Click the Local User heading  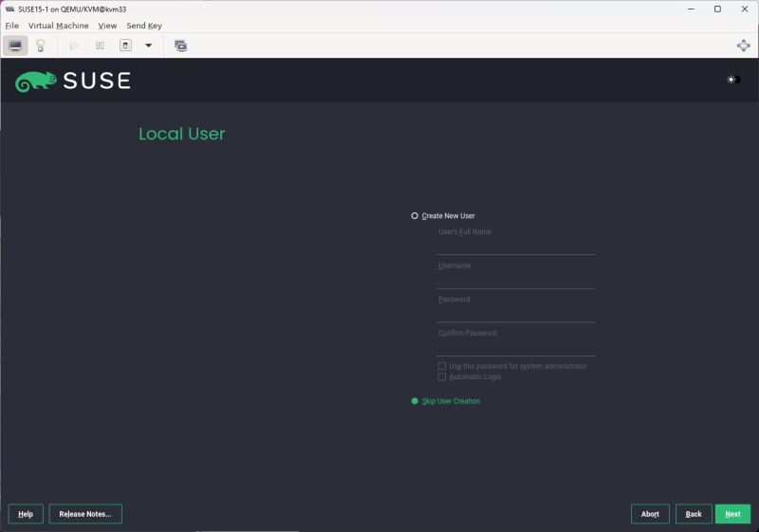pos(182,134)
